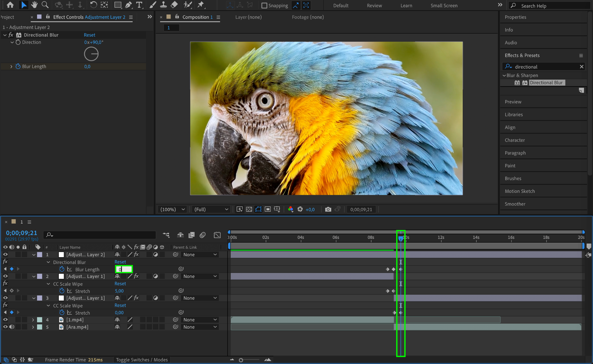593x364 pixels.
Task: Toggle the transparency grid icon
Action: coord(249,209)
